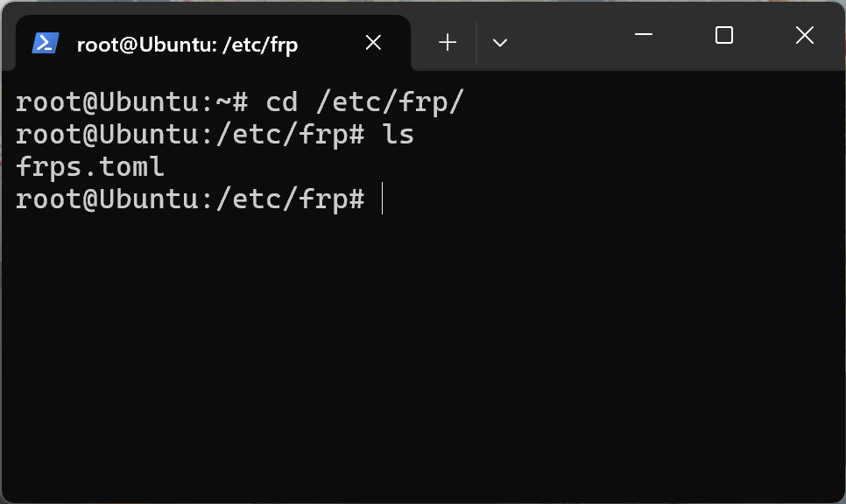
Task: Click the word cd in first command
Action: (282, 102)
